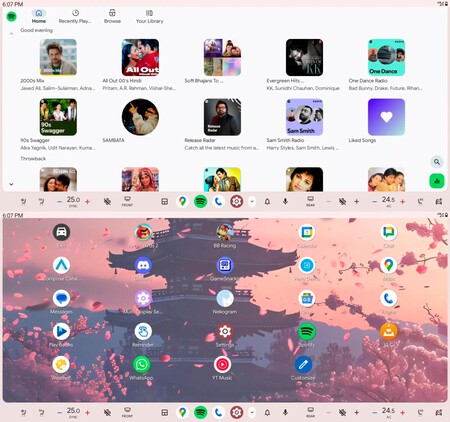Decrease 24.5 temperature in bar beneath launcher screen

point(374,413)
